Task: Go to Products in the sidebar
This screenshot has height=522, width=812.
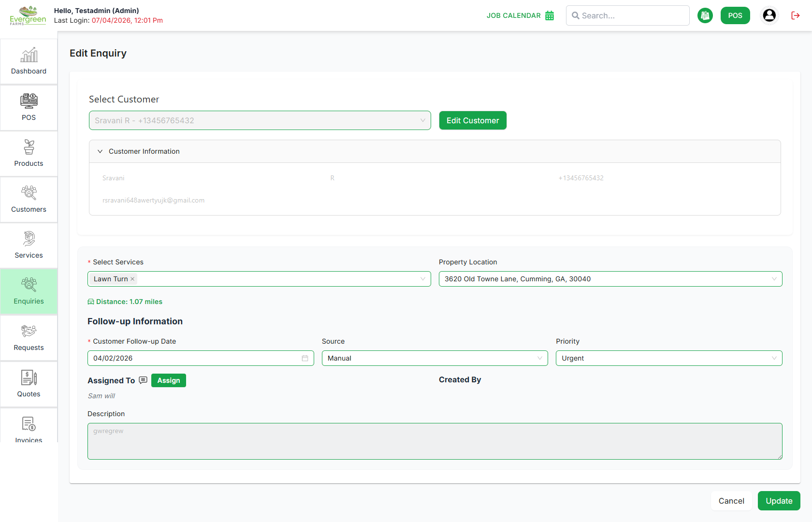Action: [29, 154]
